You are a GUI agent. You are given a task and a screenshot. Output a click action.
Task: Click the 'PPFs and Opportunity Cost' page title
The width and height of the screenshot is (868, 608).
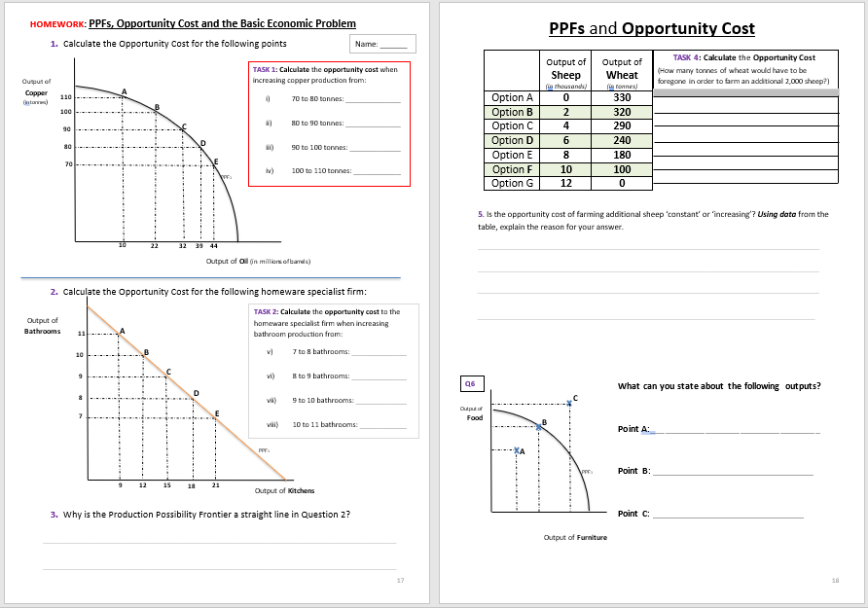pyautogui.click(x=651, y=29)
